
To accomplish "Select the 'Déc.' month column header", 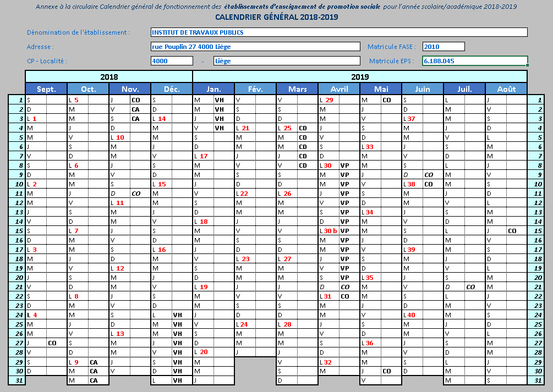I will point(172,89).
